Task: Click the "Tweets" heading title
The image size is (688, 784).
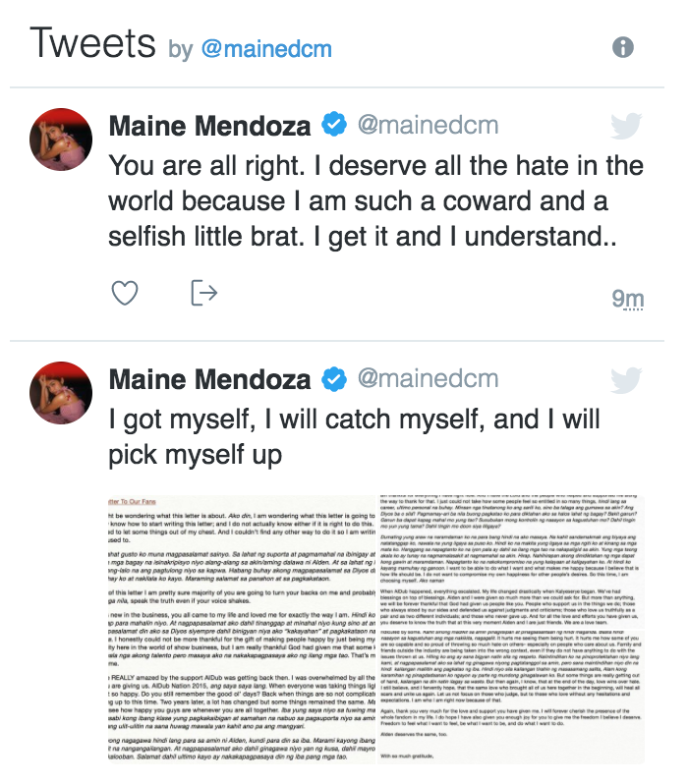Action: [x=92, y=44]
